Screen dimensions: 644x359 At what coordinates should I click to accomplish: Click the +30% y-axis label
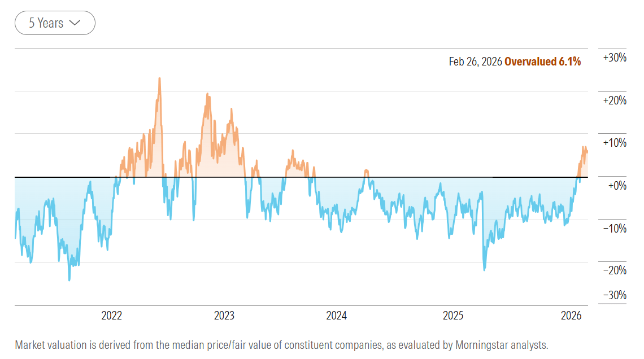614,58
